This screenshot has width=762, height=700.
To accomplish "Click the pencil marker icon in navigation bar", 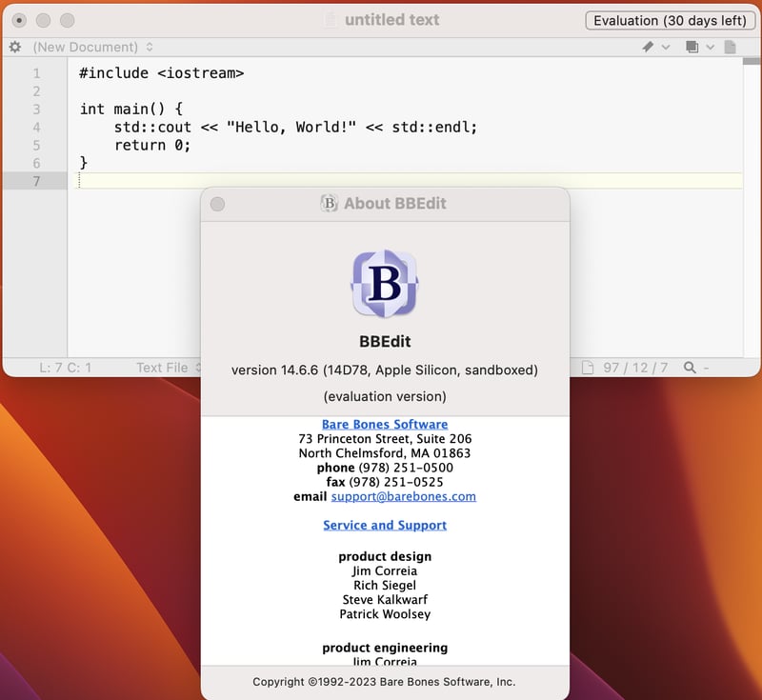I will 648,47.
